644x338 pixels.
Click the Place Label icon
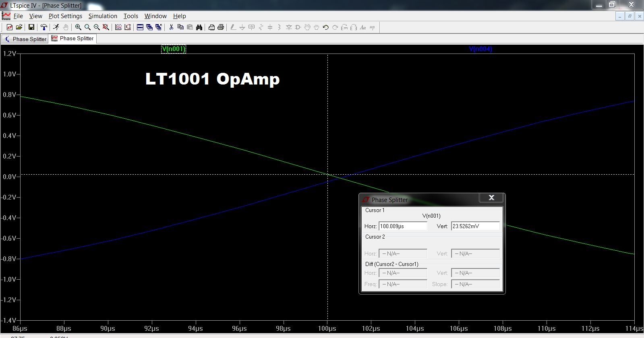click(252, 27)
